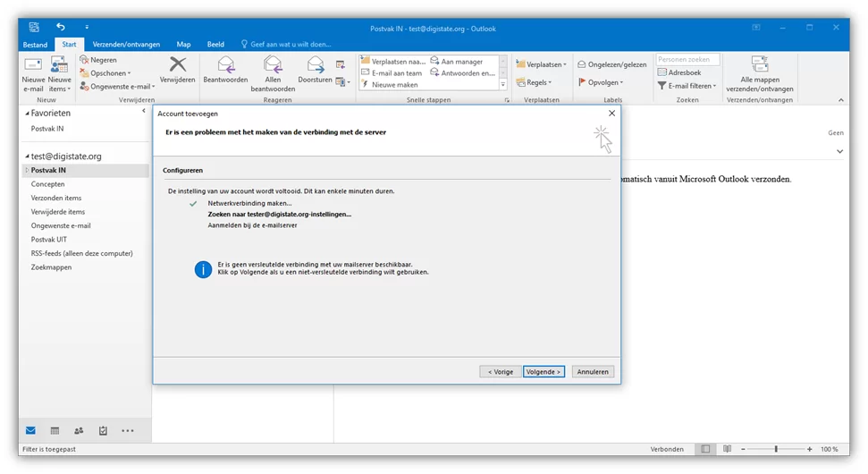Image resolution: width=868 pixels, height=474 pixels.
Task: Open the E-mail filteren dropdown
Action: click(687, 86)
